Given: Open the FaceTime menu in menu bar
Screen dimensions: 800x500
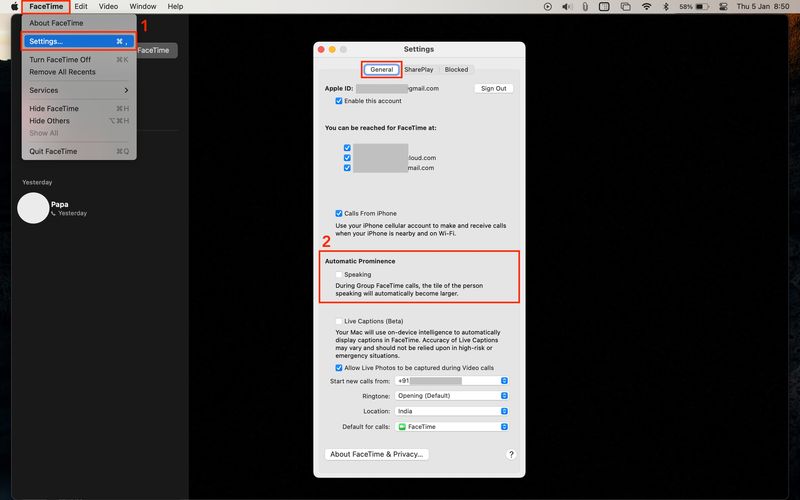Looking at the screenshot, I should tap(46, 7).
